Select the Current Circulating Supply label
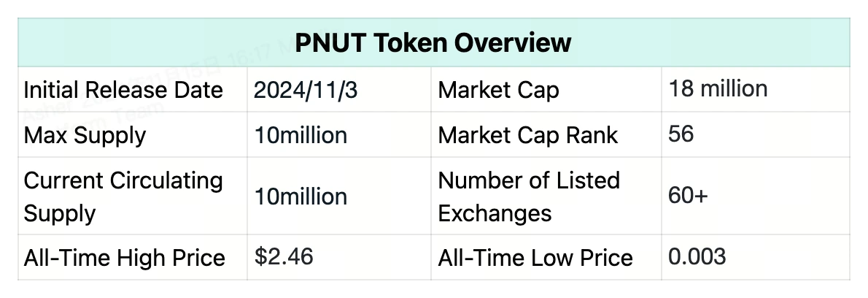Image resolution: width=868 pixels, height=298 pixels. pyautogui.click(x=123, y=196)
